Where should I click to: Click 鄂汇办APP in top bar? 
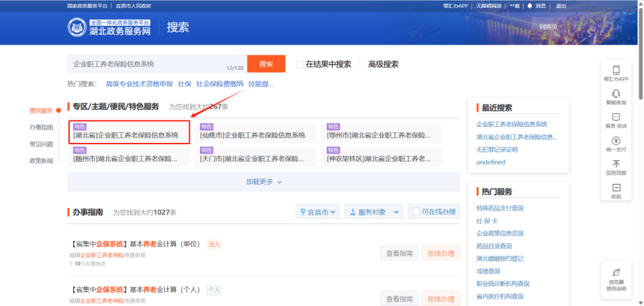coord(455,6)
